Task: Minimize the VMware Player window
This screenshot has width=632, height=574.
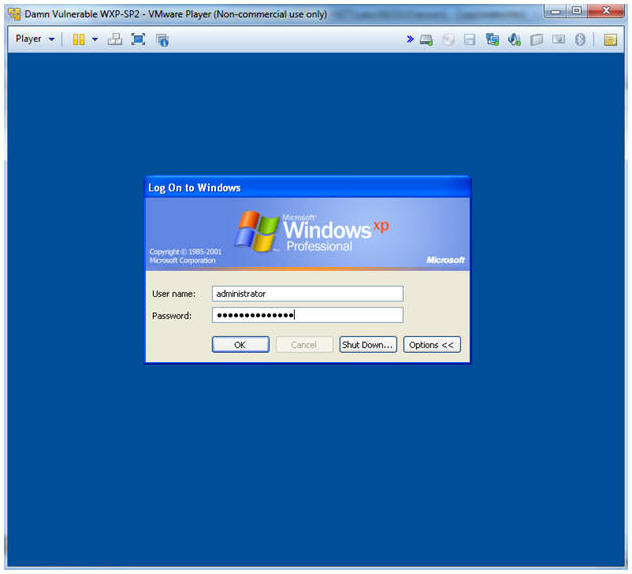Action: point(556,12)
